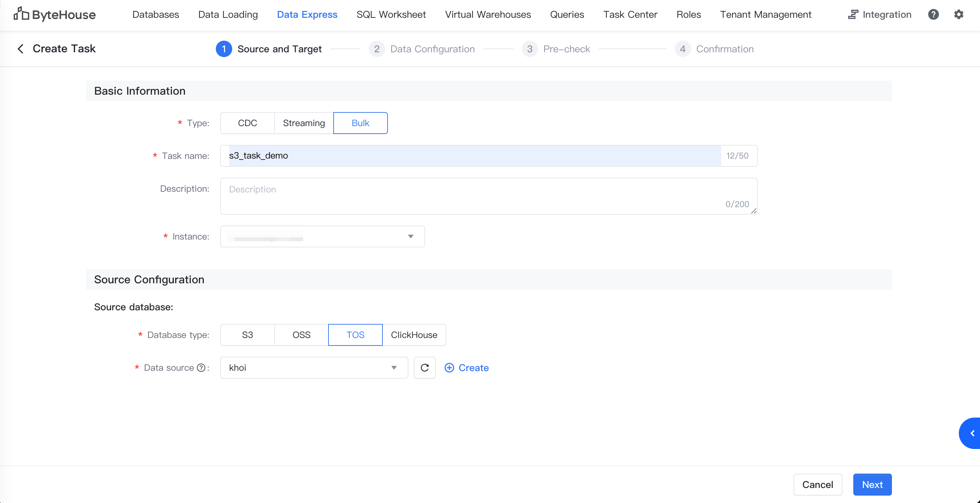Viewport: 980px width, 503px height.
Task: Open the Roles menu
Action: click(689, 14)
